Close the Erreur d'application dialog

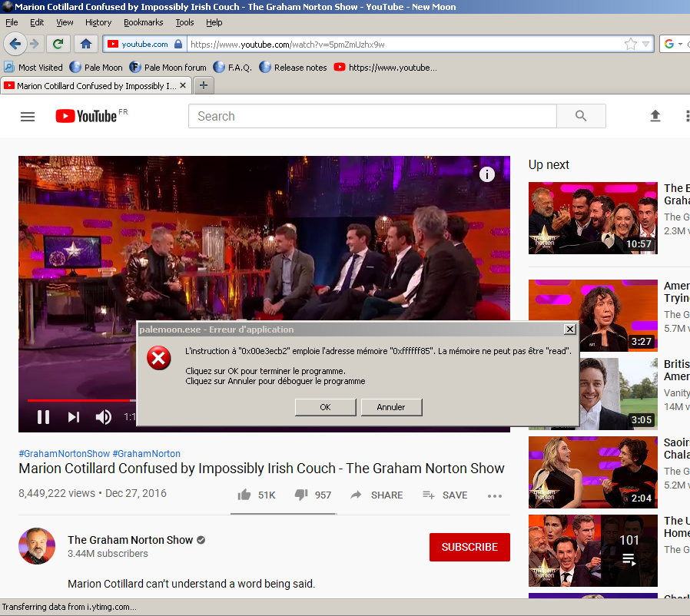point(570,329)
